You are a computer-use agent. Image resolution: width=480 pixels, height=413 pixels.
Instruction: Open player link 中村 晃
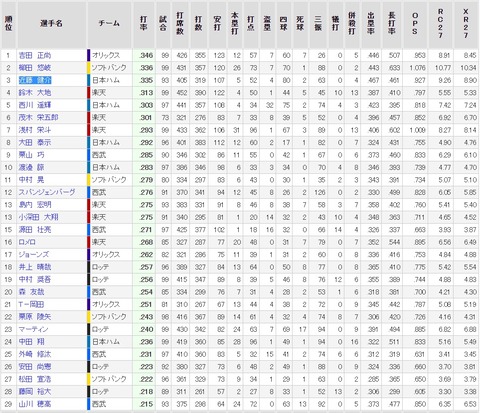(31, 180)
